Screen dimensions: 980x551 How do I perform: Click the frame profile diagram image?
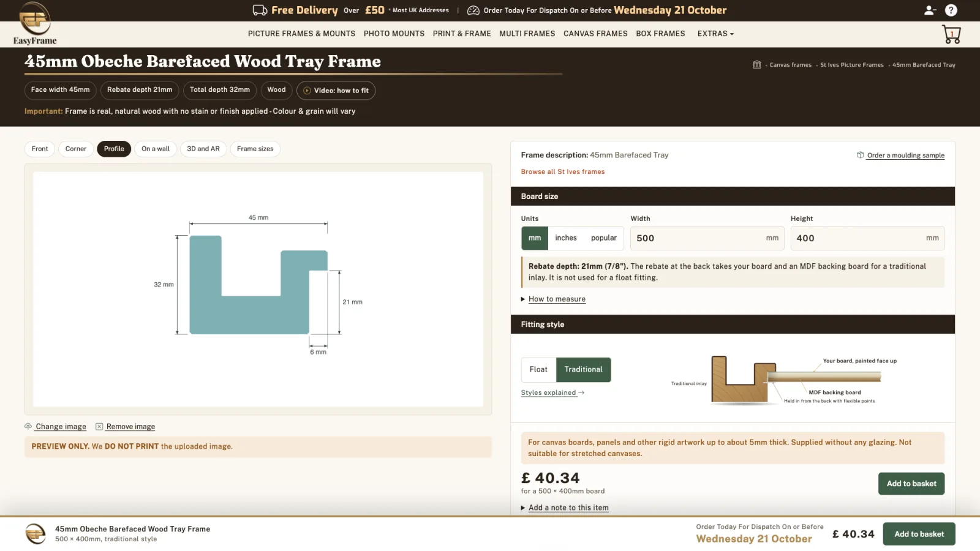click(x=258, y=289)
